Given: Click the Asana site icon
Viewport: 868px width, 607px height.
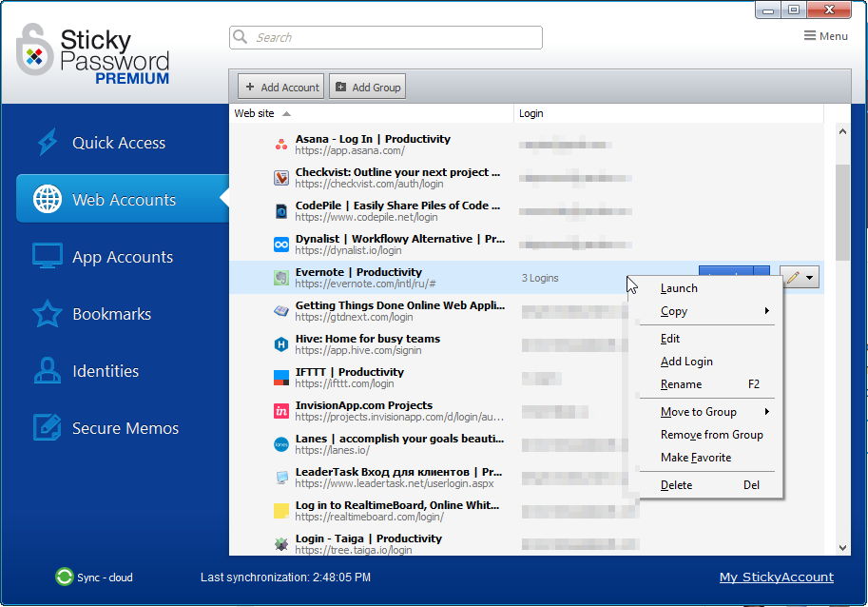Looking at the screenshot, I should 281,145.
